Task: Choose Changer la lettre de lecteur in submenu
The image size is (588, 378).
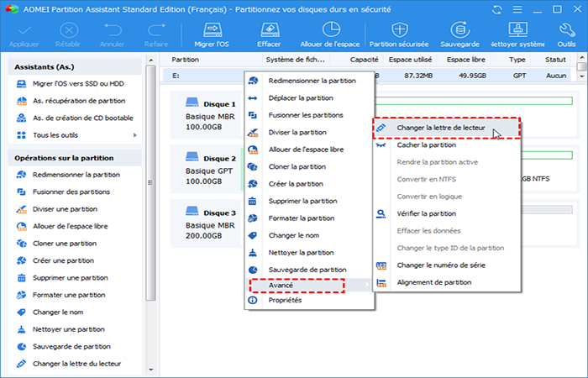Action: [x=445, y=128]
